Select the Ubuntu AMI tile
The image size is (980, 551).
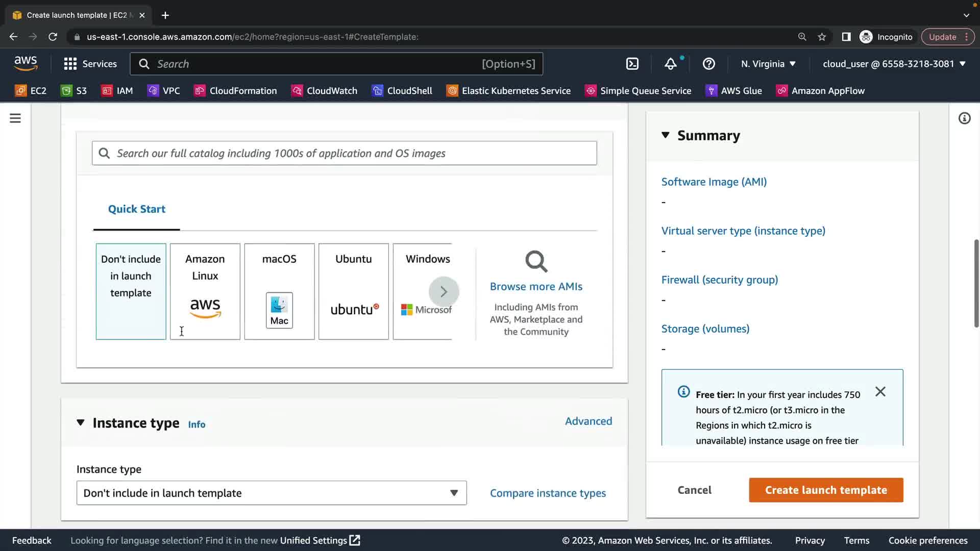coord(353,291)
